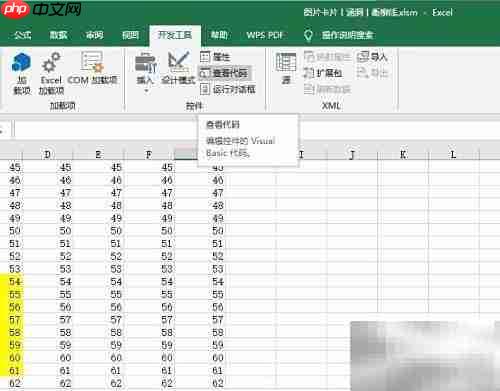
Task: Click XML 扩展包 expansion packs
Action: pos(323,73)
